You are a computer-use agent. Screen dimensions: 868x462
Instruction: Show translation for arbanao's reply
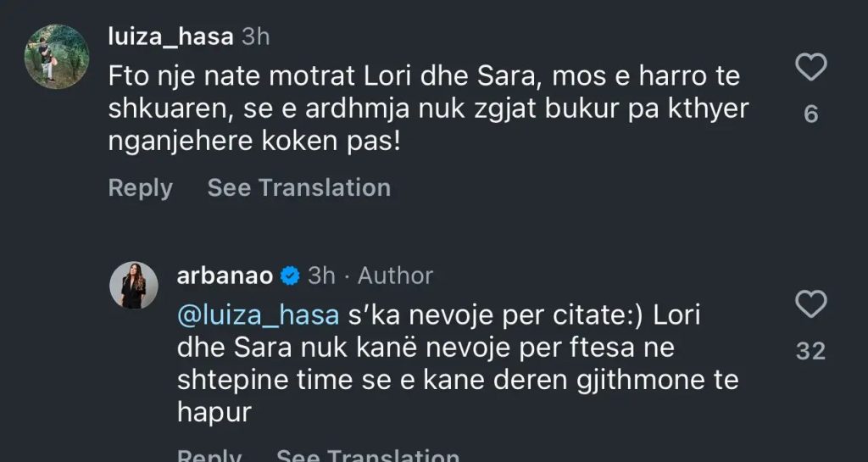[368, 456]
